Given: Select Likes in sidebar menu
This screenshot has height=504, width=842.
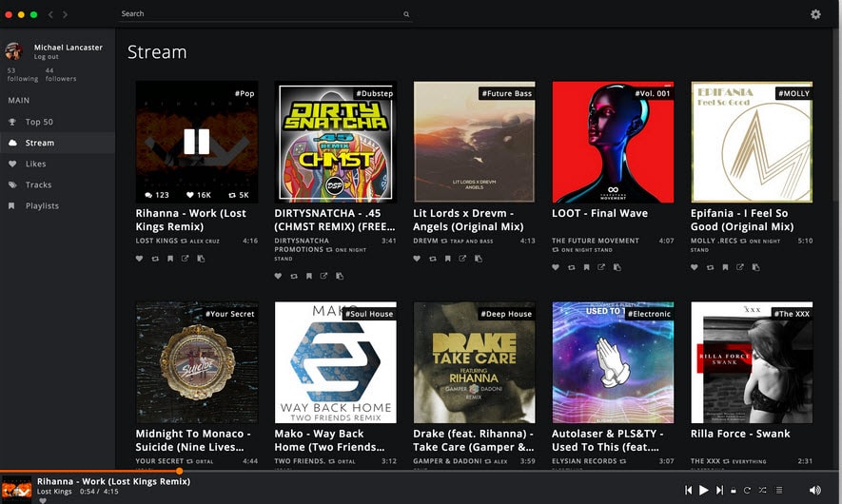Looking at the screenshot, I should coord(35,164).
